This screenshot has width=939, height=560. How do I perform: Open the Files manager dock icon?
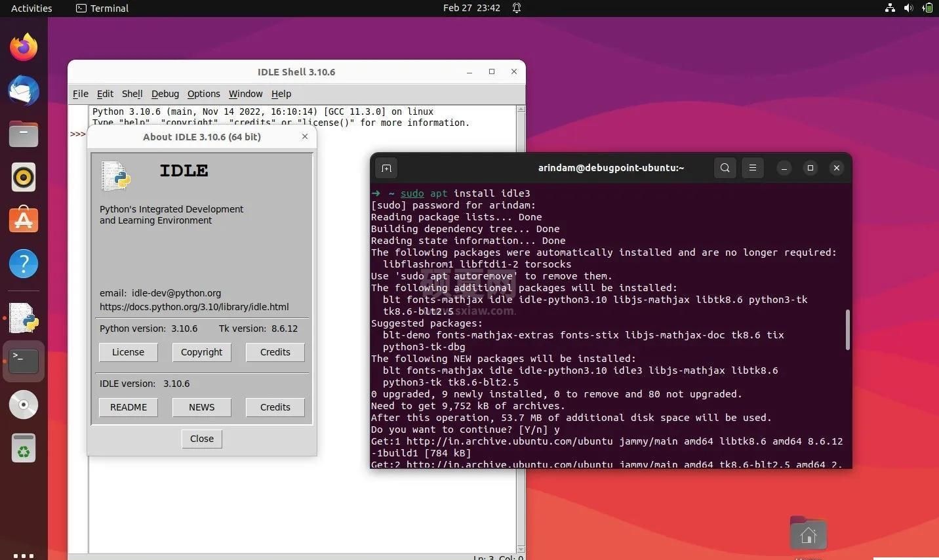tap(24, 134)
